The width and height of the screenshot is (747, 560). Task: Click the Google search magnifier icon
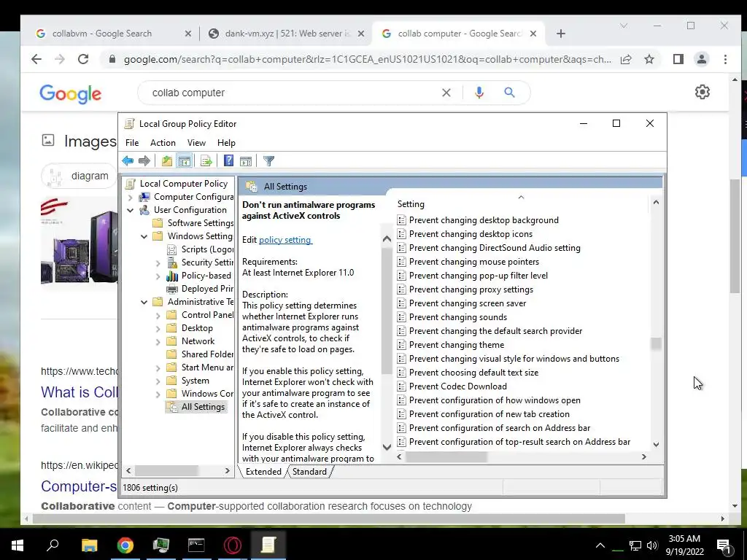tap(509, 93)
